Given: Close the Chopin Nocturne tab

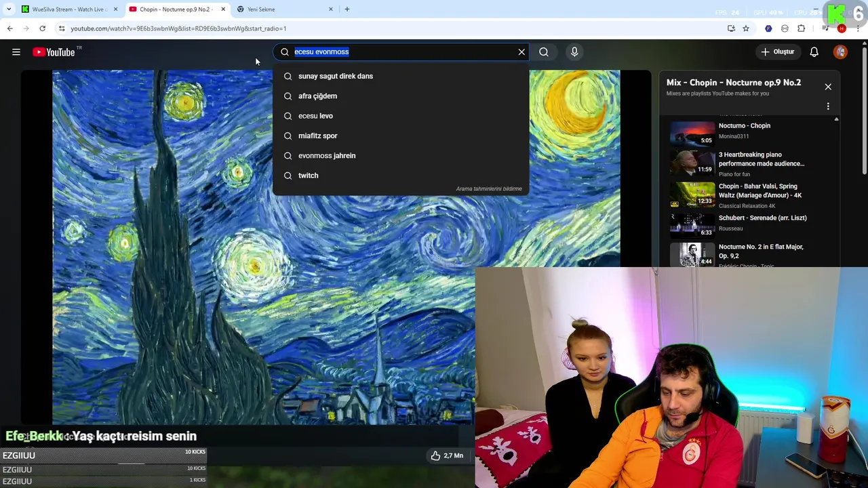Looking at the screenshot, I should [x=223, y=9].
